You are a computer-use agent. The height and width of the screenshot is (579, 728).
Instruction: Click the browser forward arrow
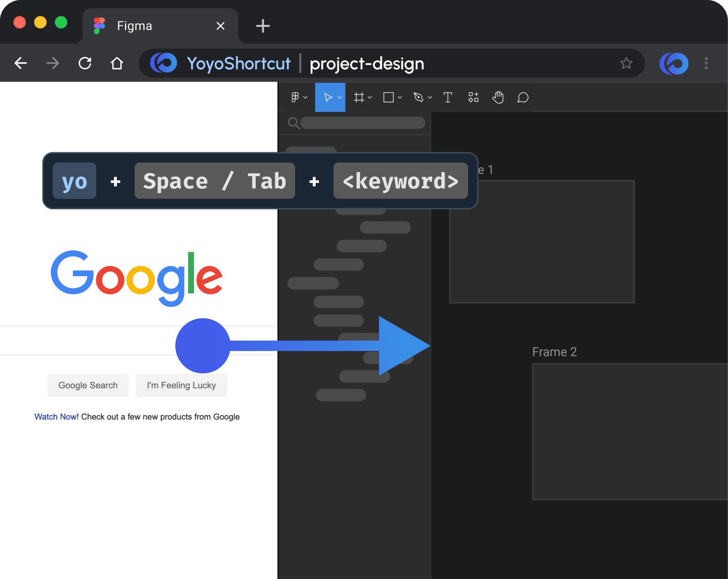click(x=53, y=63)
